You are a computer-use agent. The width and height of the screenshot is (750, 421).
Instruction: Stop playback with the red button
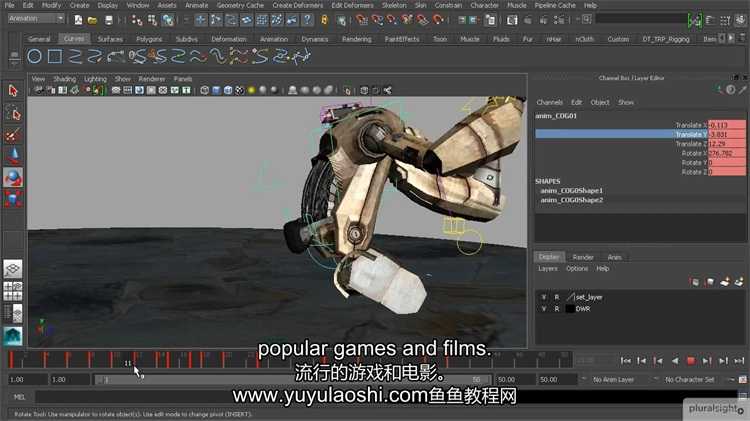click(x=691, y=361)
